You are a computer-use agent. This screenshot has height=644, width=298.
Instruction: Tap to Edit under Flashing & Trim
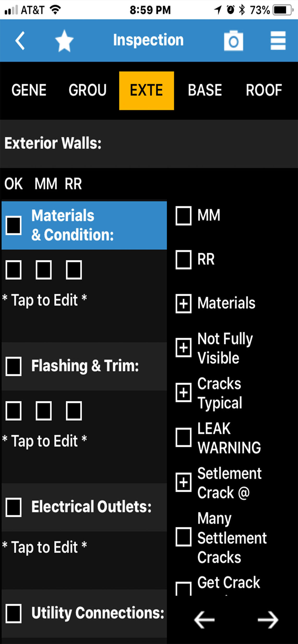pos(45,441)
